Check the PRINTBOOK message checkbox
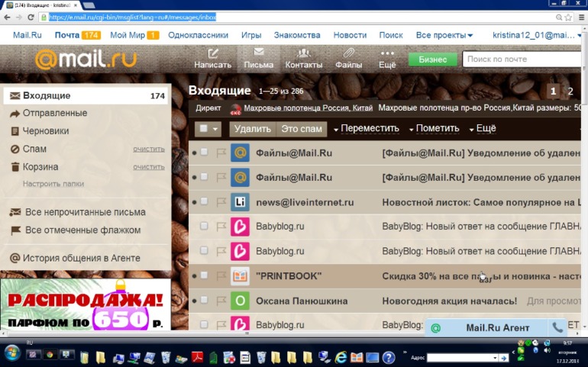Screen dimensions: 588x367 pyautogui.click(x=204, y=275)
